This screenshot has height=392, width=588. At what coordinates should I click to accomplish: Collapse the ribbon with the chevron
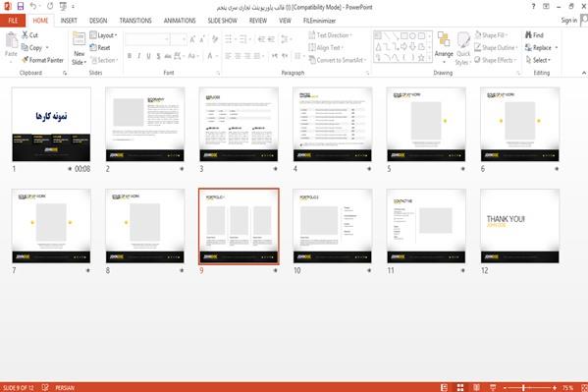coord(584,73)
